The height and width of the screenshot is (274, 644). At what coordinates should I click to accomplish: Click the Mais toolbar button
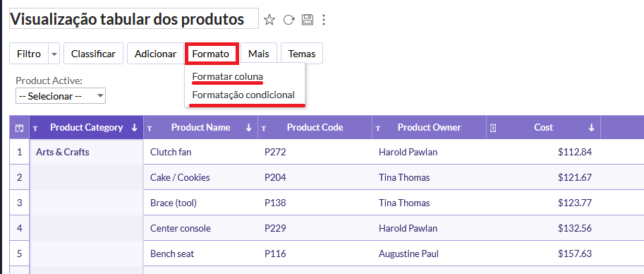[x=259, y=54]
